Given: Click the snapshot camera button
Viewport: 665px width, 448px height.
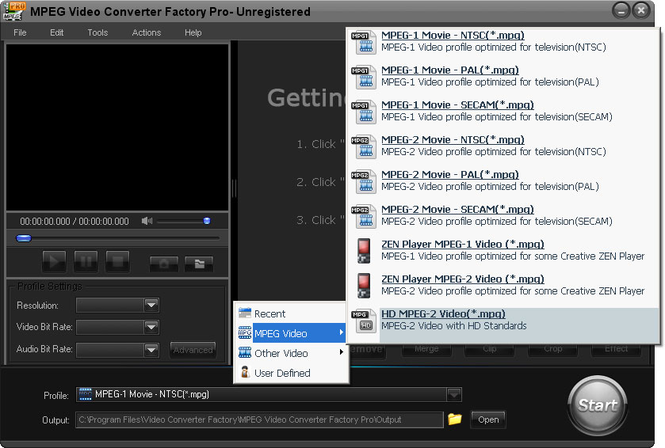Looking at the screenshot, I should 164,263.
